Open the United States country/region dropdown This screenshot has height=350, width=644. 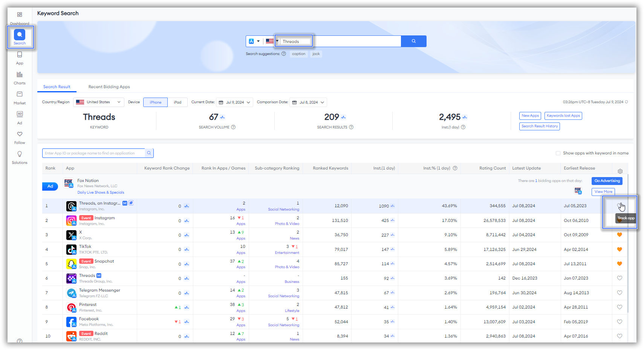coord(99,102)
